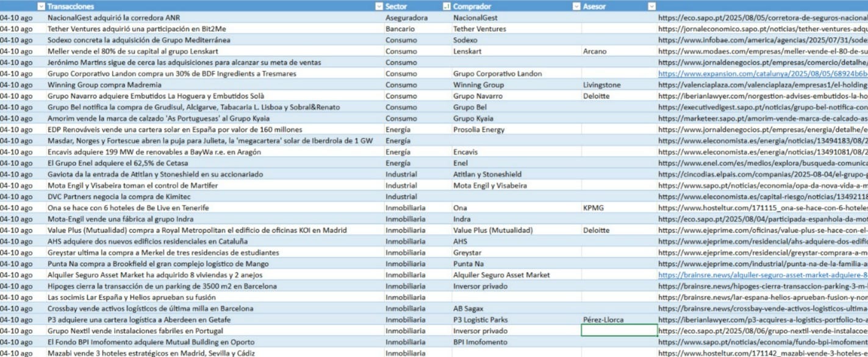Image resolution: width=868 pixels, height=357 pixels.
Task: Select the Comprador header cell
Action: pyautogui.click(x=516, y=6)
